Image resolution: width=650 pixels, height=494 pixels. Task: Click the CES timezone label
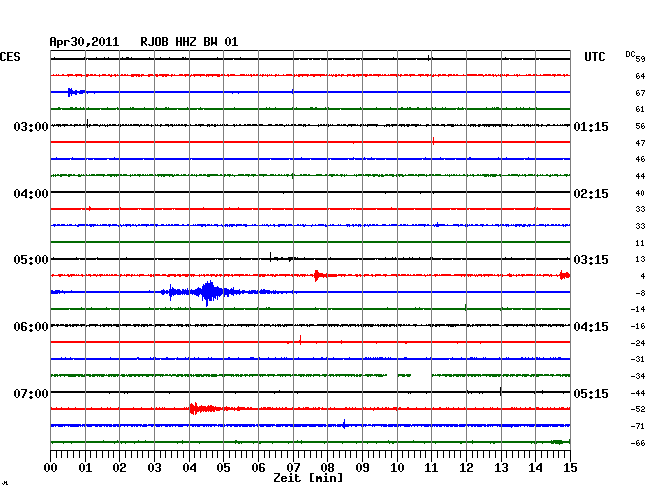10,57
